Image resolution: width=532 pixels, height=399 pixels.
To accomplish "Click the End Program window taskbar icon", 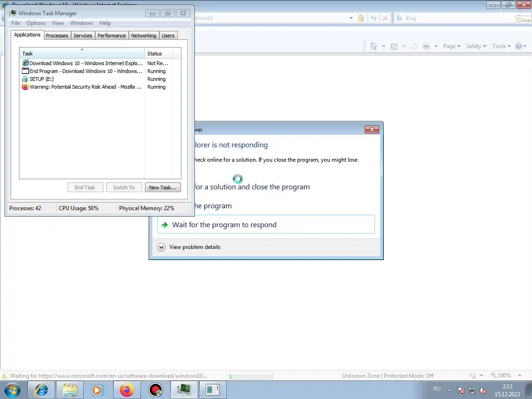I will tap(212, 390).
